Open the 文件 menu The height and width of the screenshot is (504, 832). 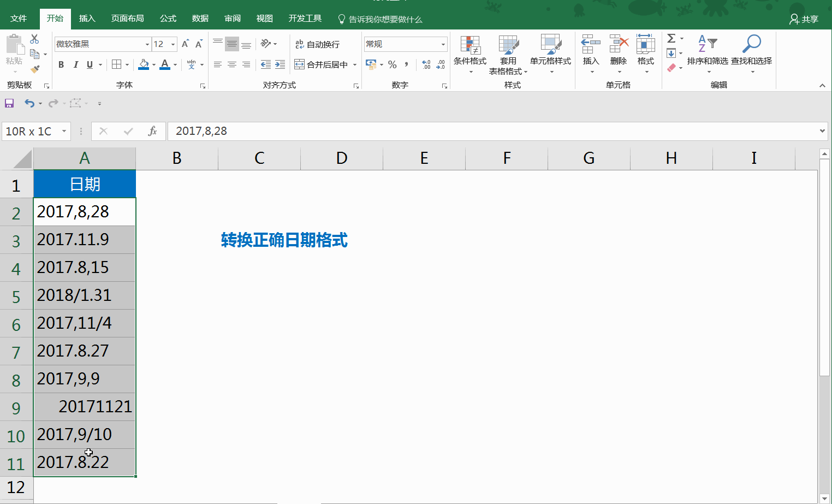[x=19, y=18]
